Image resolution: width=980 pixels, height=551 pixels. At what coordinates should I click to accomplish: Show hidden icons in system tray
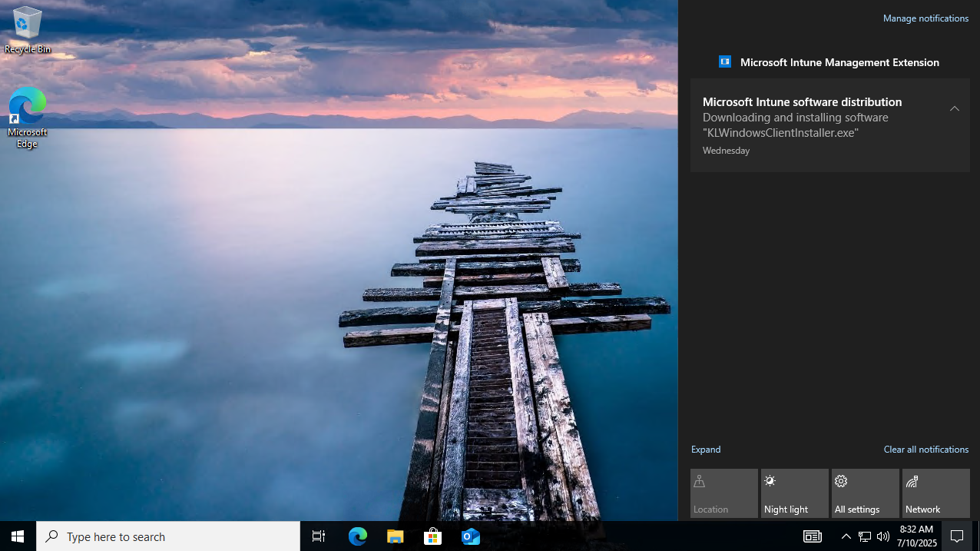[x=846, y=536]
